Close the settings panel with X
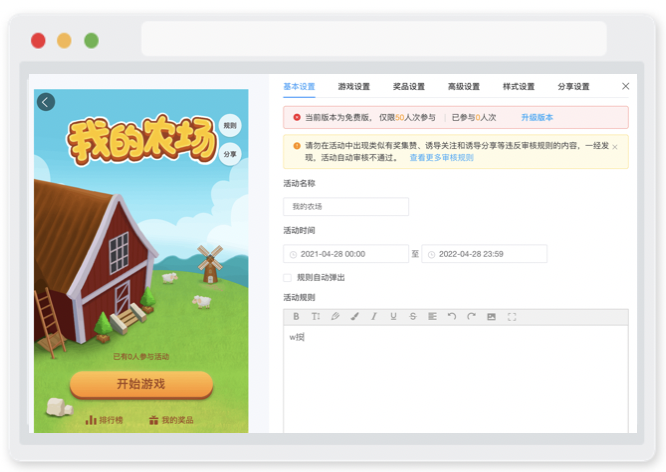The image size is (666, 472). [x=626, y=86]
